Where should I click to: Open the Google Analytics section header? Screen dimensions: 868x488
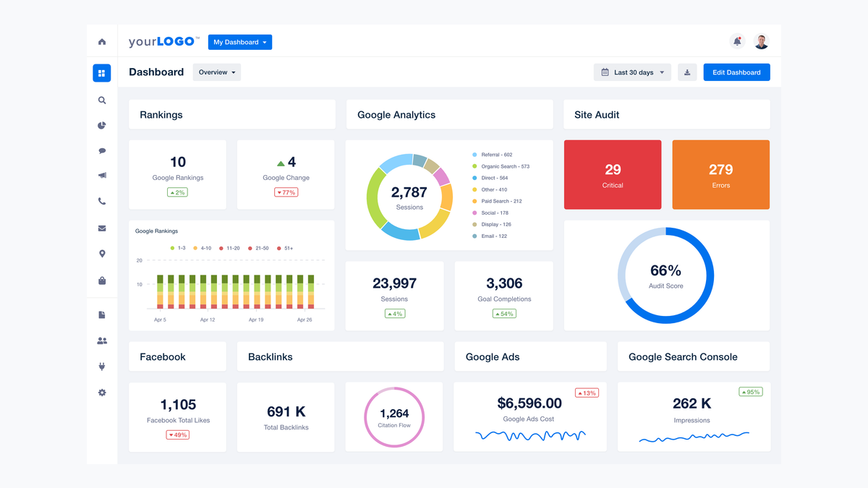(x=449, y=115)
